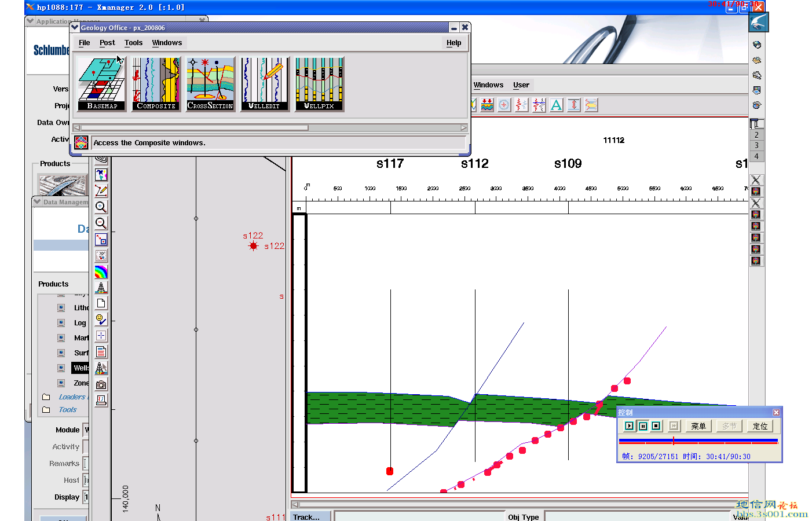Click the smiley checkmark tool
This screenshot has width=812, height=521.
[x=101, y=320]
